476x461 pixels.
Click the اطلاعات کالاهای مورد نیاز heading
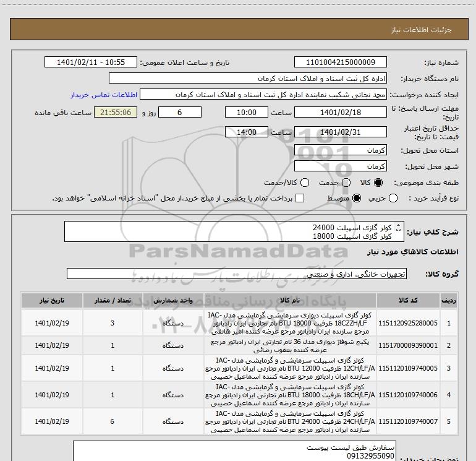(412, 252)
